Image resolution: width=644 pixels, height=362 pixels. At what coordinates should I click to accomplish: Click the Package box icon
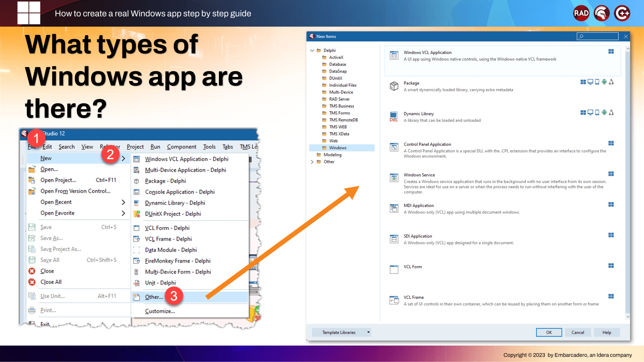(394, 86)
